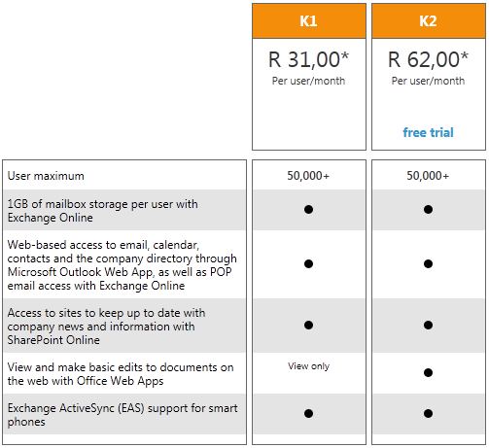The width and height of the screenshot is (489, 448).
Task: Click the R 31,00 price for K1
Action: (308, 59)
